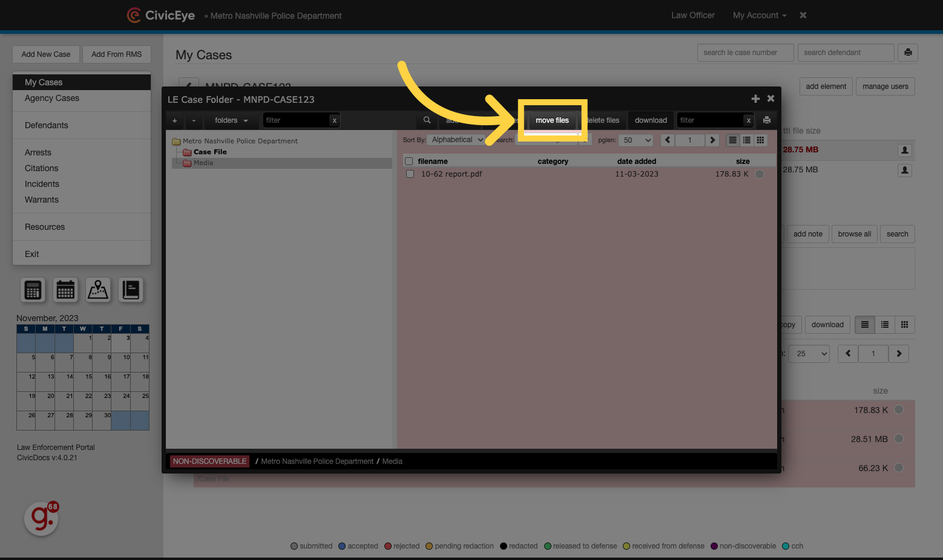Open the Sort By Alphabetical dropdown
This screenshot has width=943, height=560.
(457, 140)
